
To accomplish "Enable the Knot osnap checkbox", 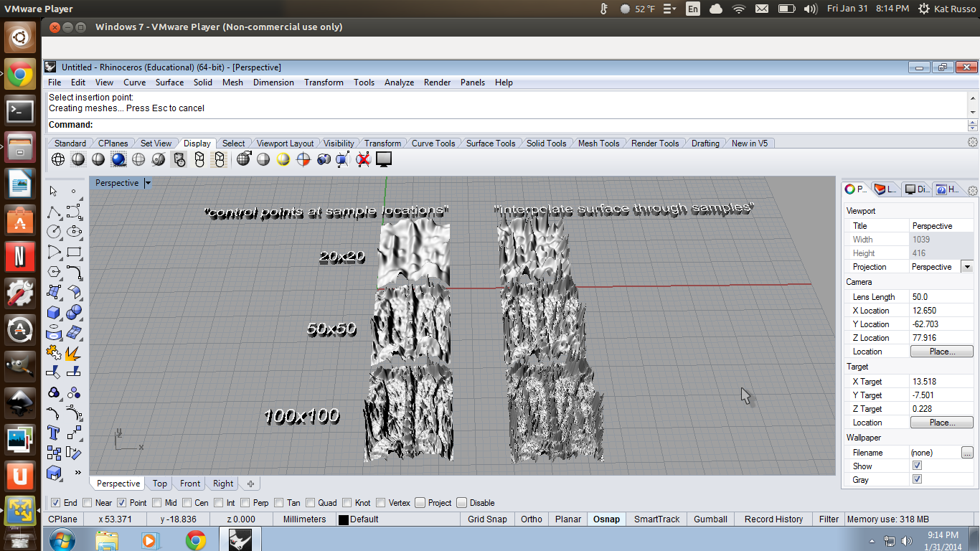I will 347,502.
